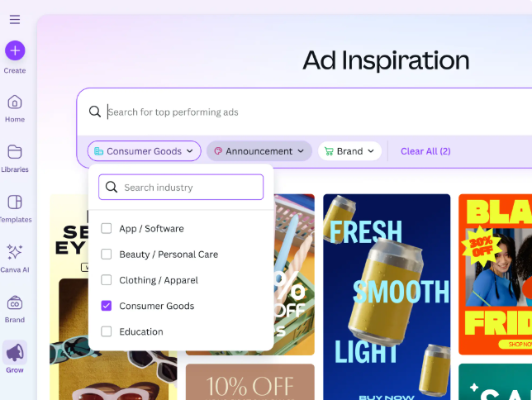Click the purple Create plus button

(15, 50)
